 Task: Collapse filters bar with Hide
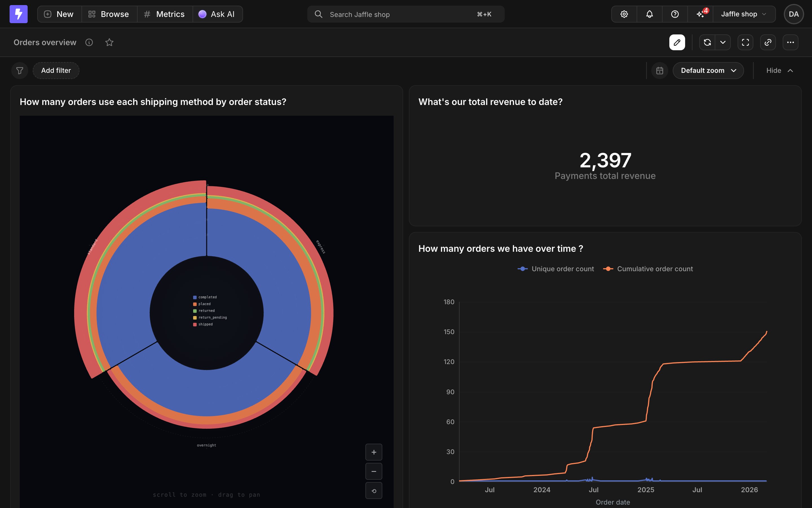(780, 71)
